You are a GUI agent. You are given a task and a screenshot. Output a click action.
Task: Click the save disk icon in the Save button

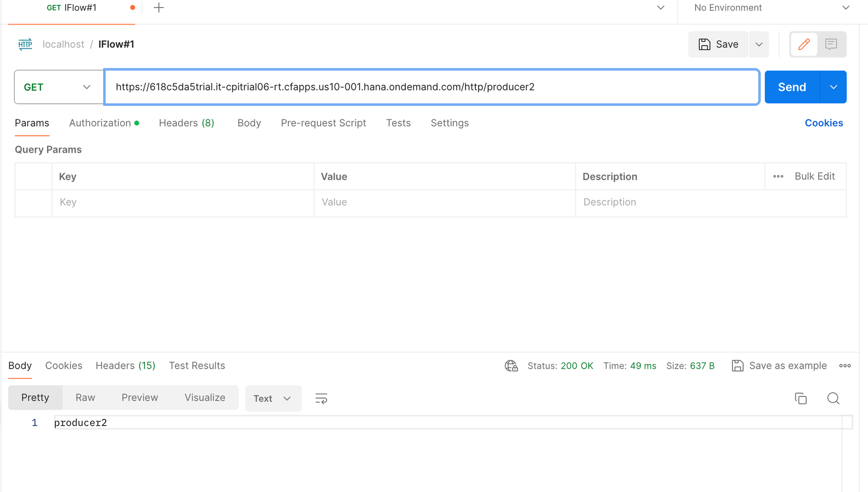[x=704, y=45]
